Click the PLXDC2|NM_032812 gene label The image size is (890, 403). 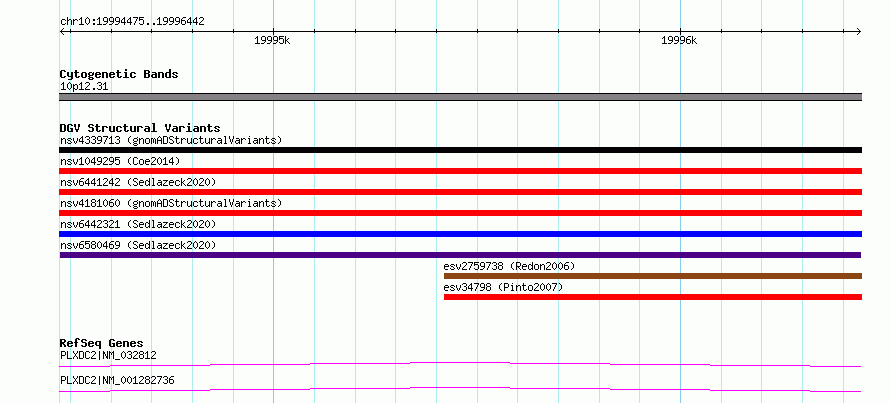(x=108, y=356)
